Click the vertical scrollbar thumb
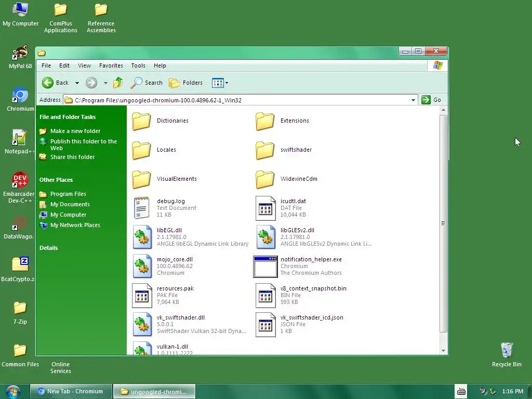The height and width of the screenshot is (399, 532). pyautogui.click(x=443, y=223)
